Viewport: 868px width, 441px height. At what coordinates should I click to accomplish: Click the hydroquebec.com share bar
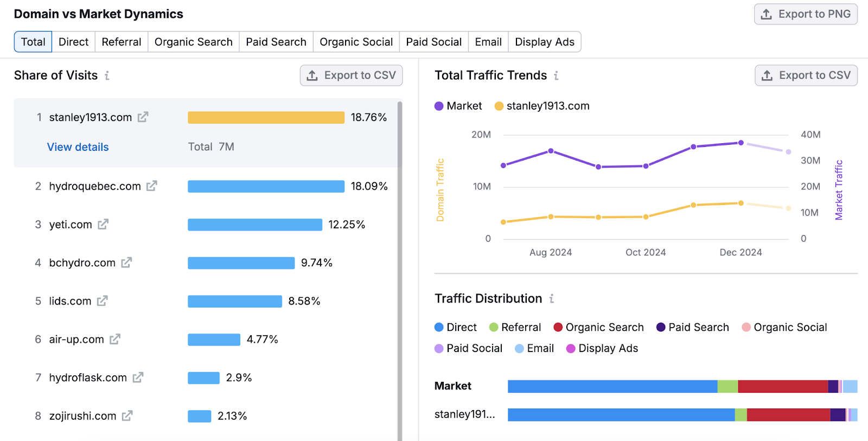[266, 186]
